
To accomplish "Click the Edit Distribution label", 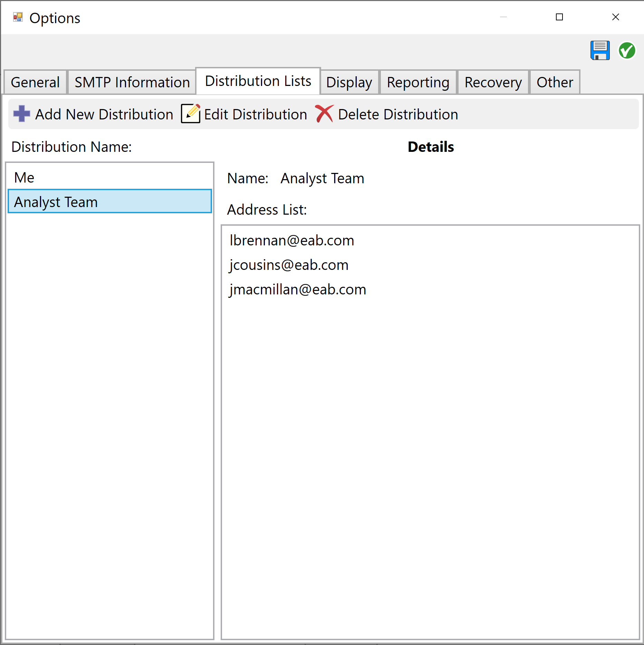I will tap(256, 114).
